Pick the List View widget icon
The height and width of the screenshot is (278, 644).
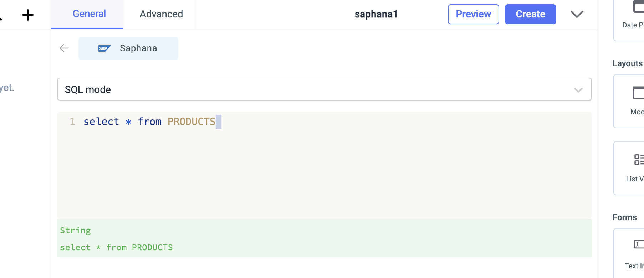point(638,160)
